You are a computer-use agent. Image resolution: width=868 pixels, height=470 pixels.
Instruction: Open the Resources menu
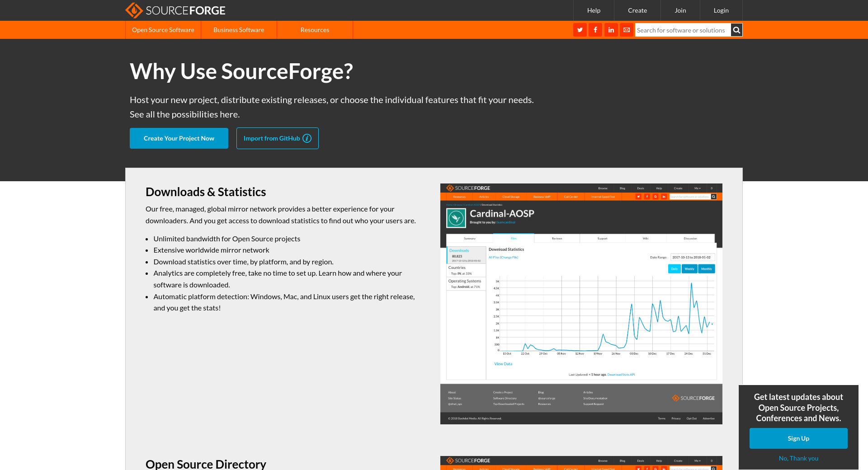[315, 30]
